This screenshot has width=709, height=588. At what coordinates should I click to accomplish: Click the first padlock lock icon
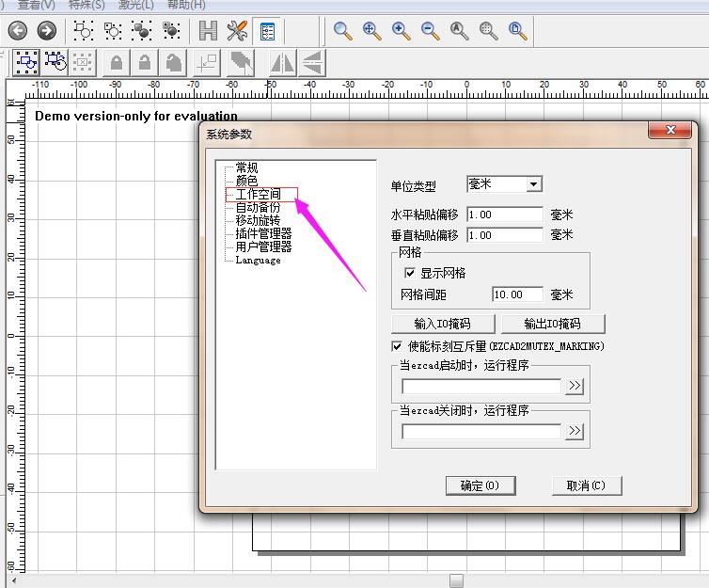(116, 63)
